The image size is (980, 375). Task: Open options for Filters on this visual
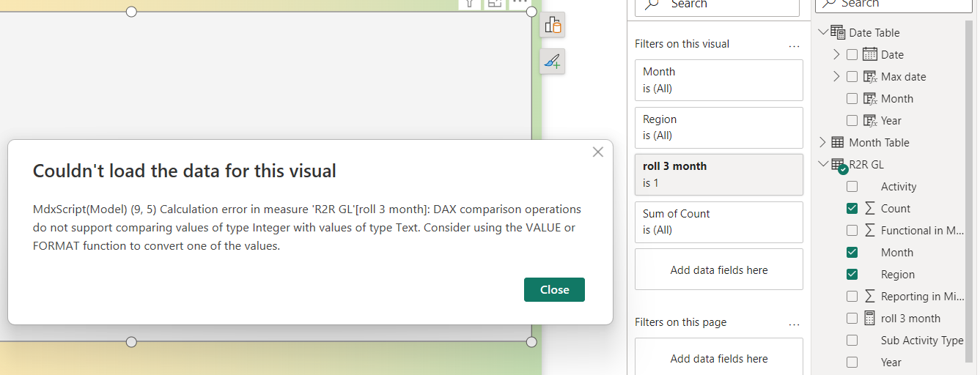[x=794, y=45]
